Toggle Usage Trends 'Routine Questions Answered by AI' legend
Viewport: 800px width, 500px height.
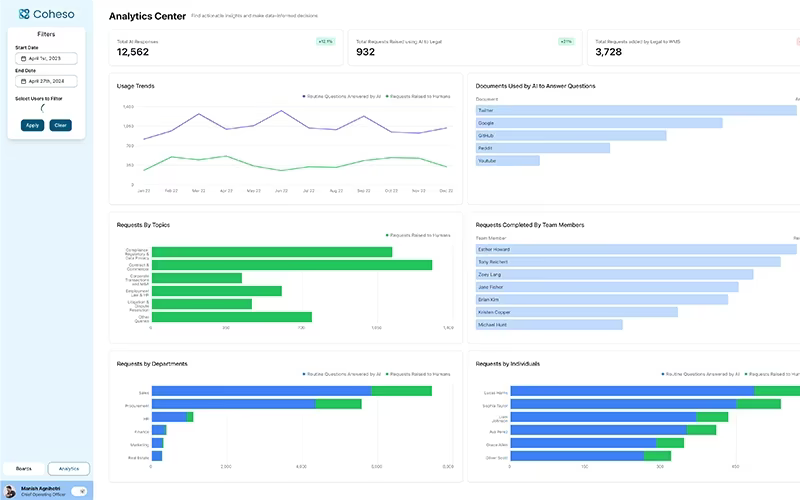point(342,96)
